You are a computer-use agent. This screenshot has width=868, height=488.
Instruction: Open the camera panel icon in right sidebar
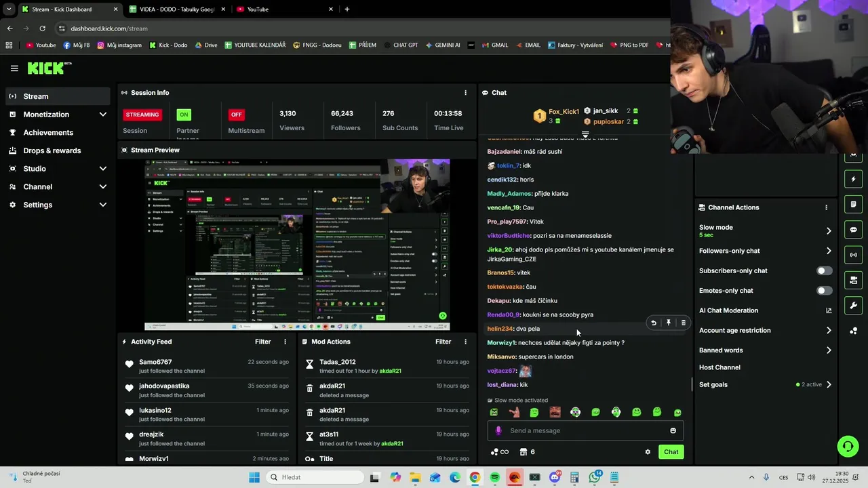coord(853,280)
